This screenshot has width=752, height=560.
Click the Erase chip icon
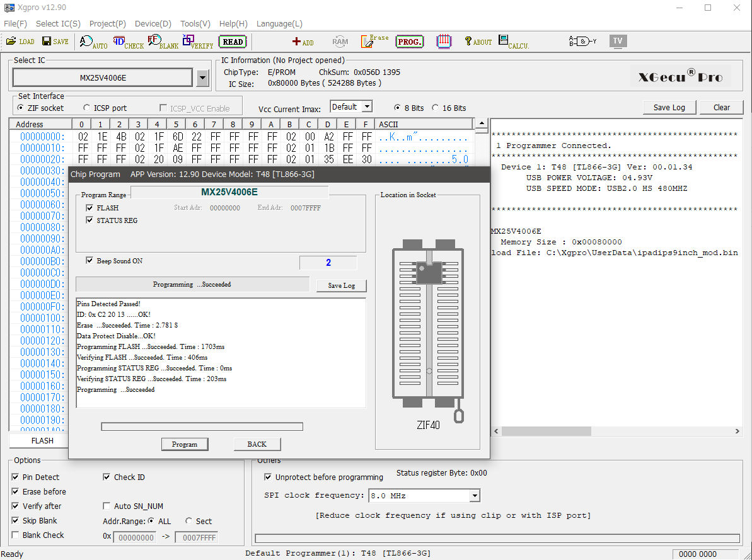pos(374,41)
